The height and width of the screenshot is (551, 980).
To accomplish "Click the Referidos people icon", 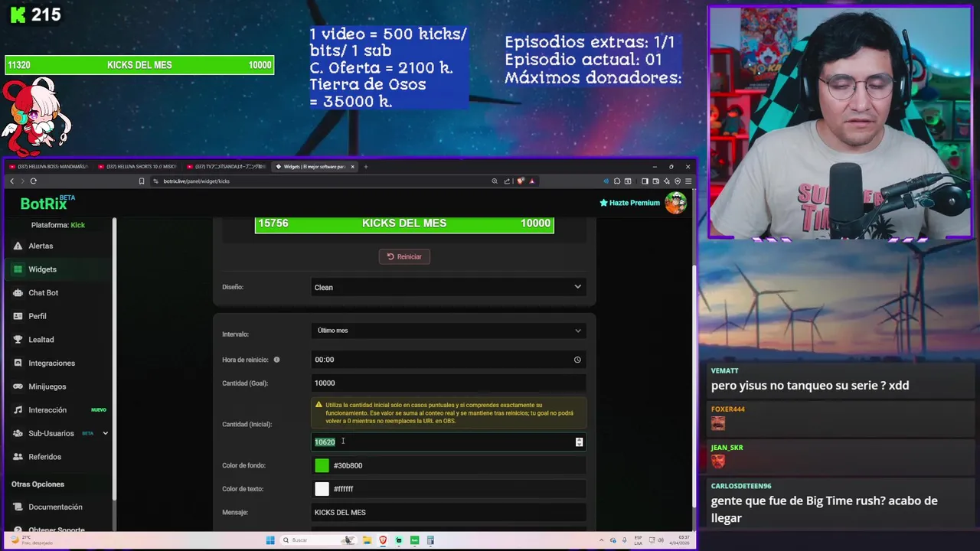I will click(18, 457).
